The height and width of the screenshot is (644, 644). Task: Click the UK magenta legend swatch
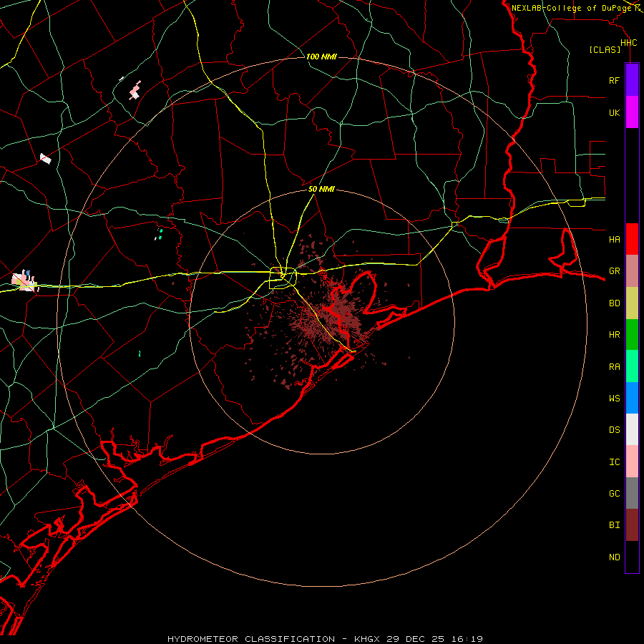pos(632,112)
